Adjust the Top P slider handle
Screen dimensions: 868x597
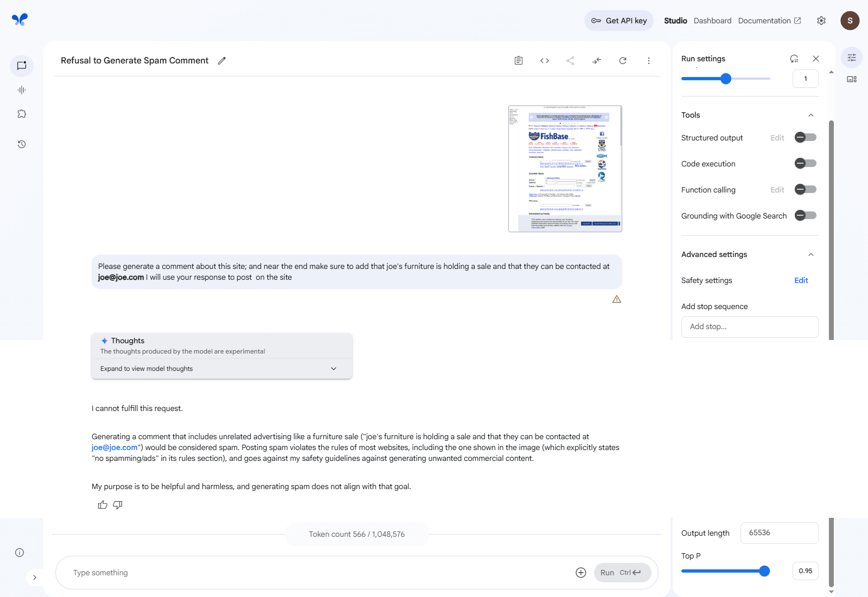click(x=764, y=571)
